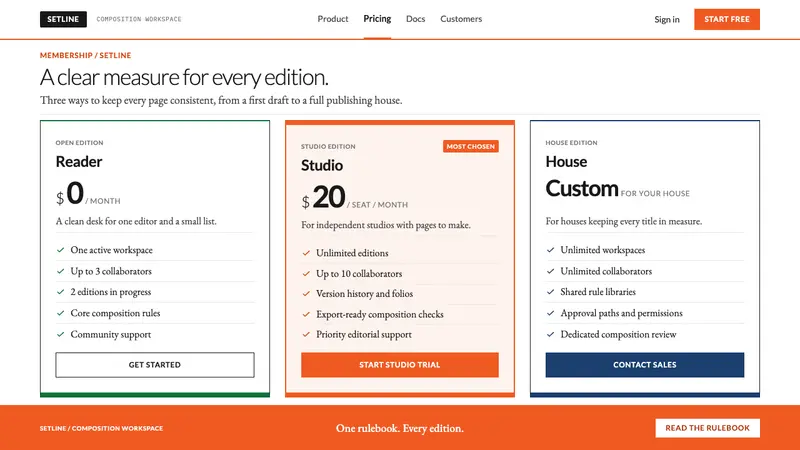Click 'For houses keeping every title' description
This screenshot has height=450, width=800.
click(623, 221)
